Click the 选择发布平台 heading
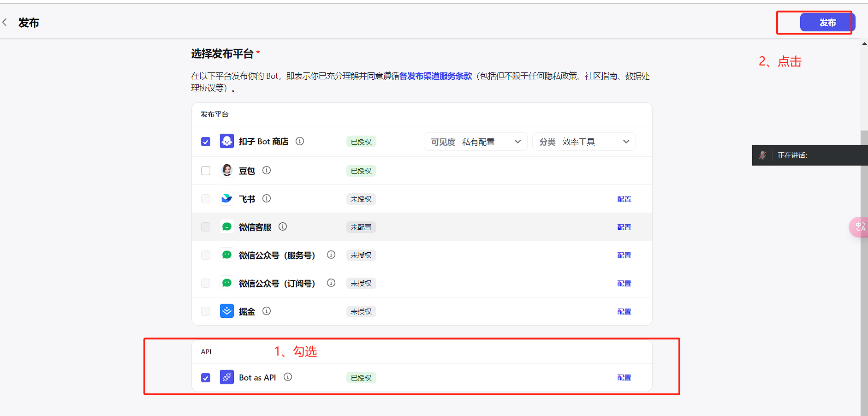868x416 pixels. (222, 53)
